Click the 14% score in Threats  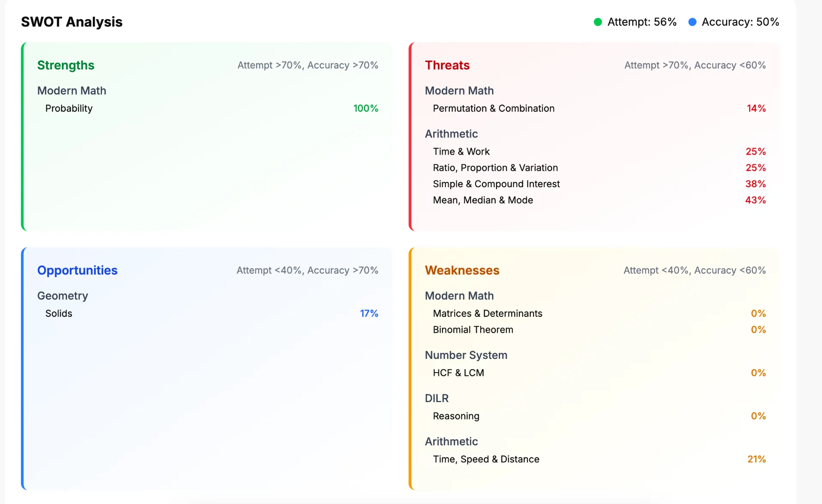point(756,108)
